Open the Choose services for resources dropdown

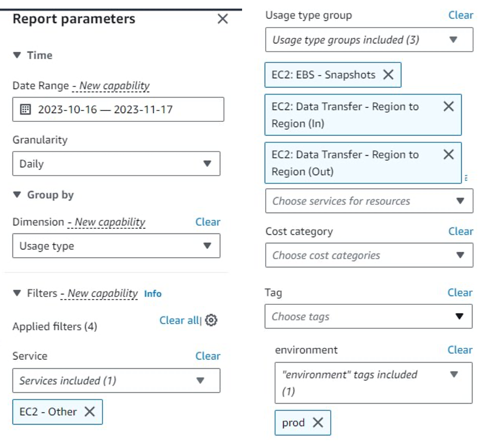(369, 201)
